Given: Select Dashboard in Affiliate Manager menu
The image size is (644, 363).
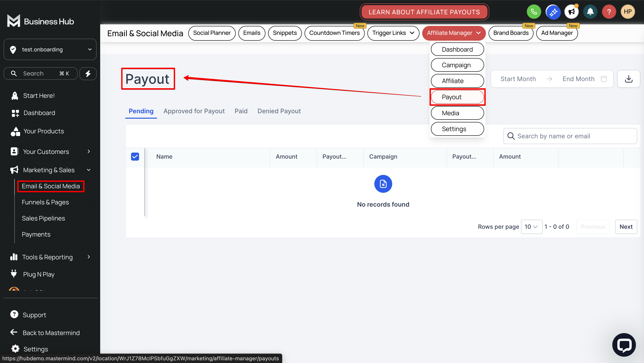Looking at the screenshot, I should [x=457, y=49].
